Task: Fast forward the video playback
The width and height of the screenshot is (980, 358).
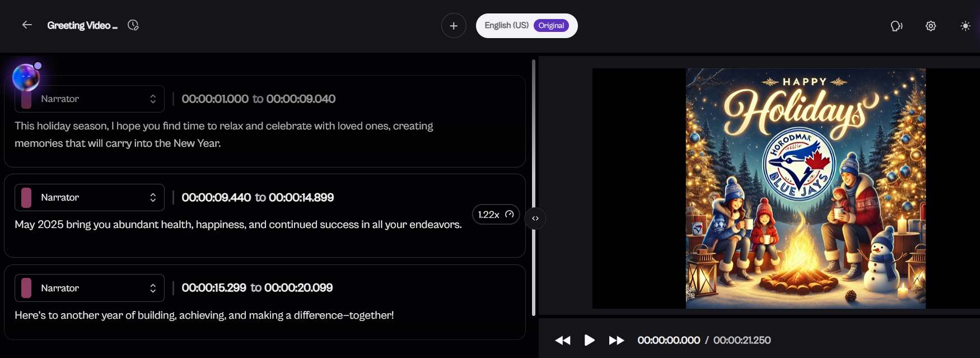Action: point(616,340)
